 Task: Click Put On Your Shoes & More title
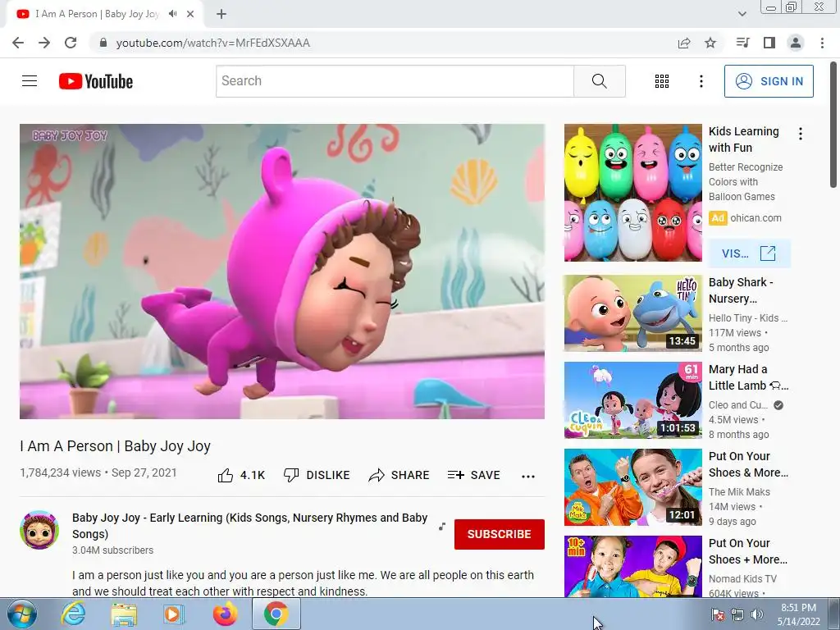click(748, 464)
